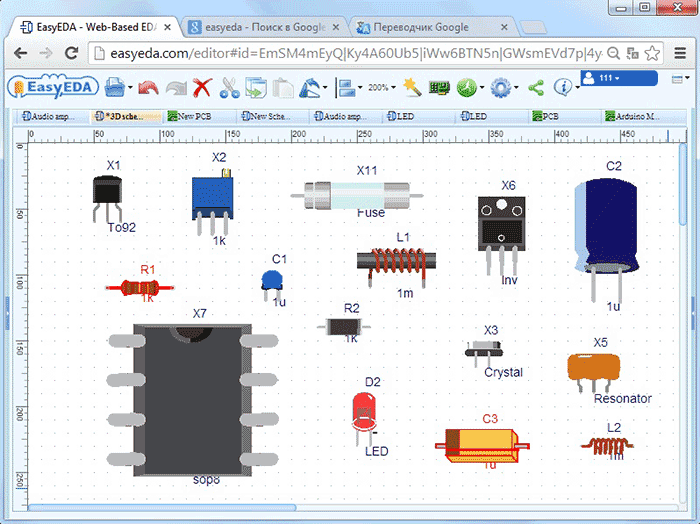This screenshot has height=524, width=700.
Task: Select the sop8 chip component X7
Action: pyautogui.click(x=190, y=400)
